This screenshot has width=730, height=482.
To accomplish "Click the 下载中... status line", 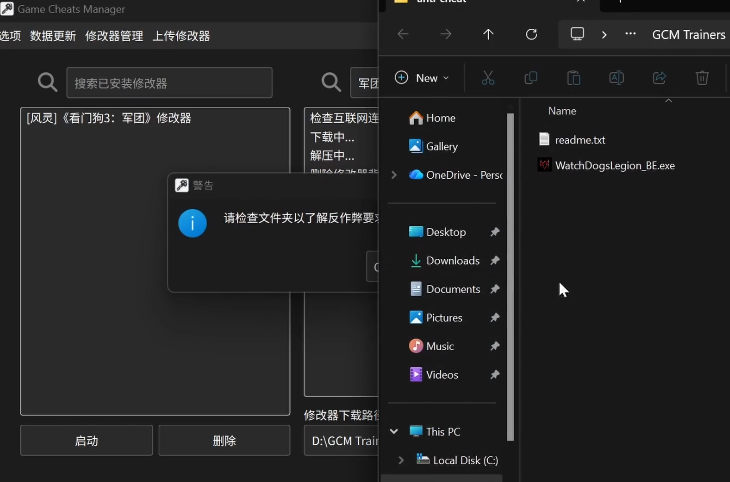I will point(332,137).
